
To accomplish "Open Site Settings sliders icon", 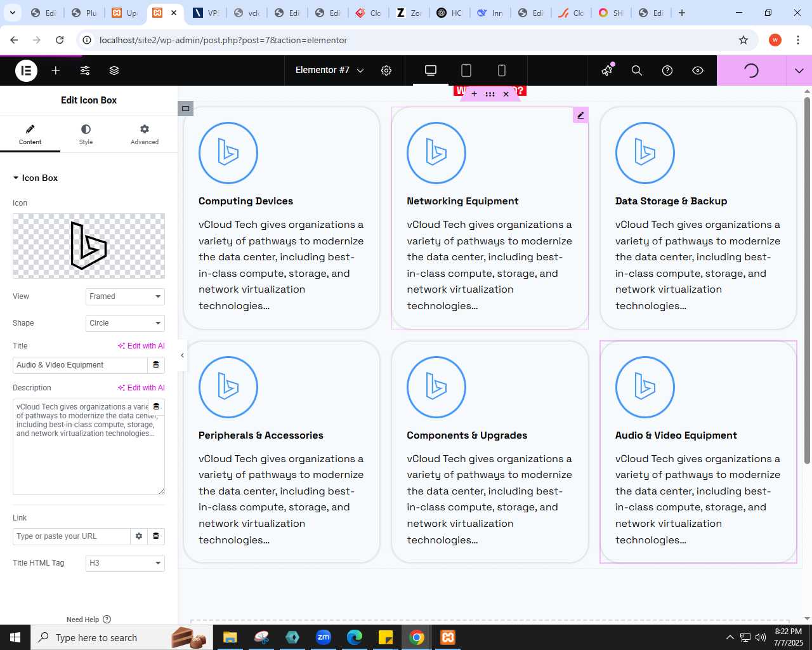I will (85, 70).
